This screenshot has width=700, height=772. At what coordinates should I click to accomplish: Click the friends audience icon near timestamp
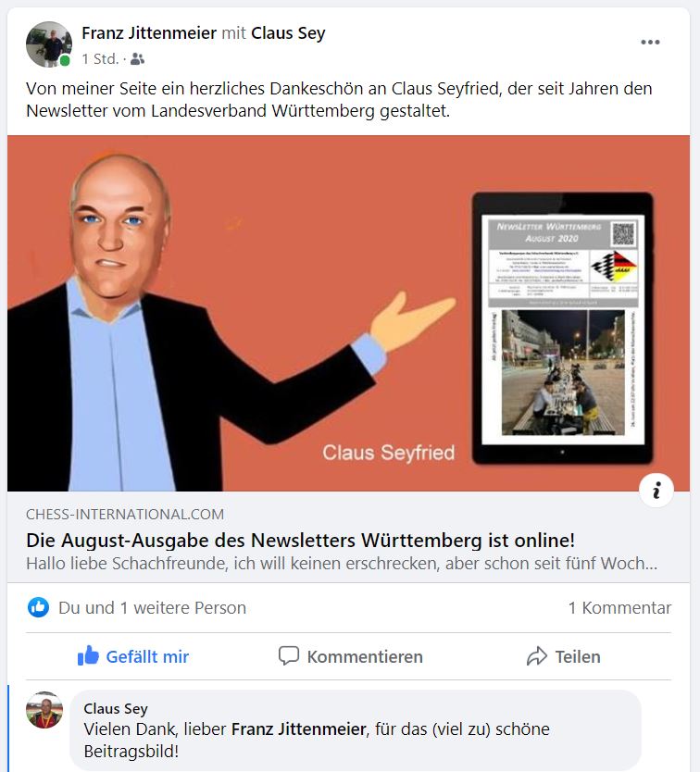(x=137, y=59)
